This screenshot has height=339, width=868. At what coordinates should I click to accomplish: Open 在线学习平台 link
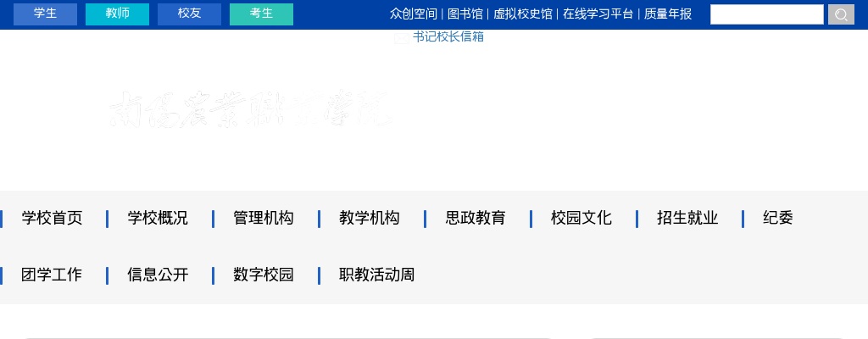click(598, 14)
